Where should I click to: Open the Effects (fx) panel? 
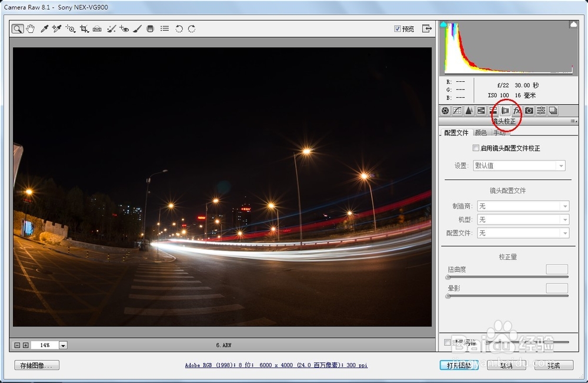click(x=517, y=111)
